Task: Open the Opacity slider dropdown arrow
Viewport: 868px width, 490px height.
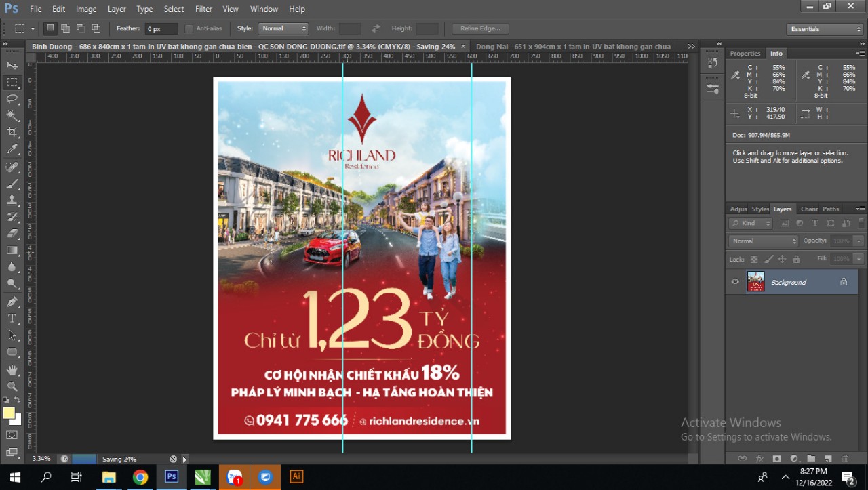Action: [x=859, y=241]
